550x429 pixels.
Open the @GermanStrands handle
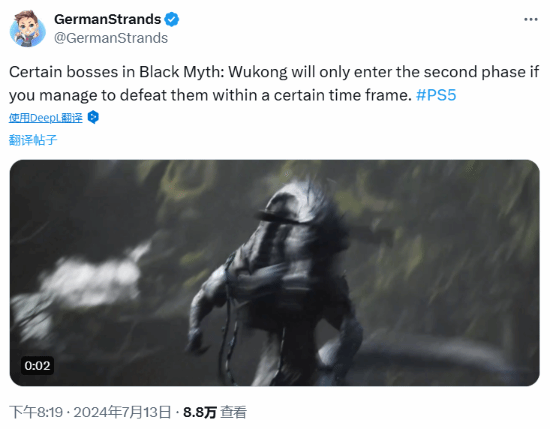[111, 38]
